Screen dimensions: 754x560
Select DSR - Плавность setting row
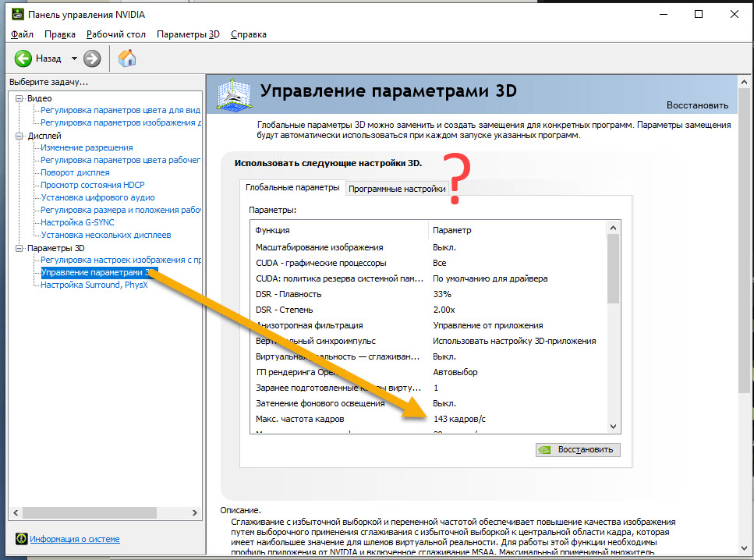pyautogui.click(x=428, y=294)
